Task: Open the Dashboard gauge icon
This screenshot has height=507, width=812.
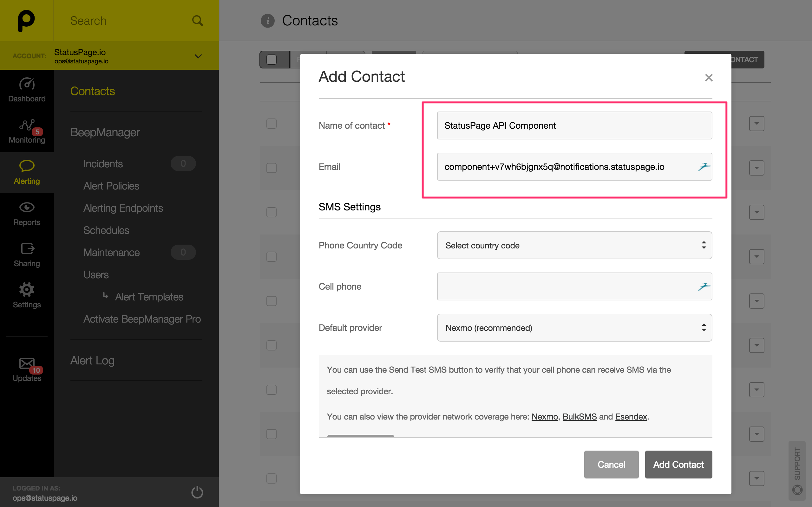Action: click(x=27, y=84)
